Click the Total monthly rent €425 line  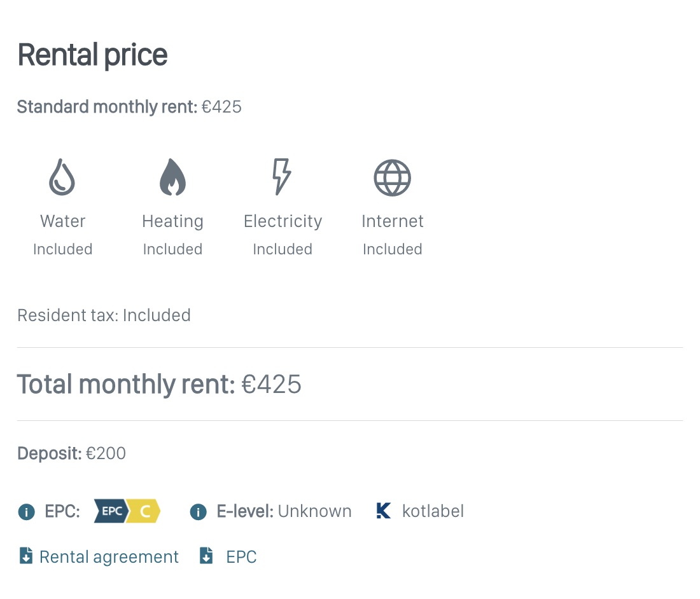tap(159, 384)
